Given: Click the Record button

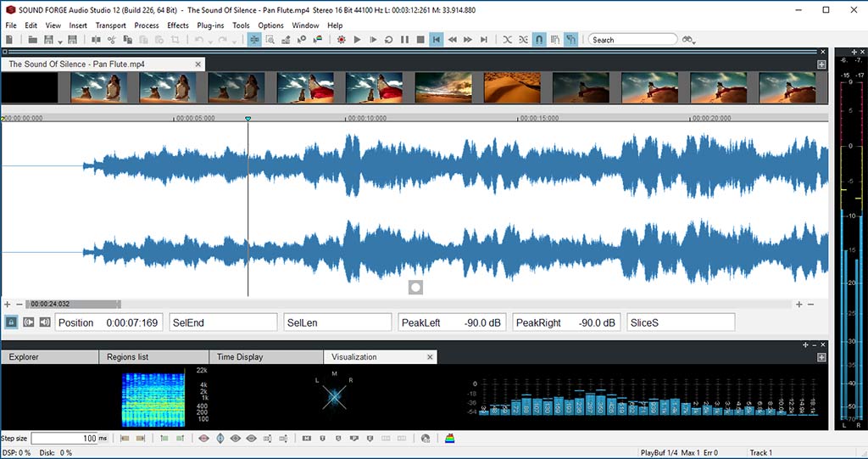Looking at the screenshot, I should point(342,40).
